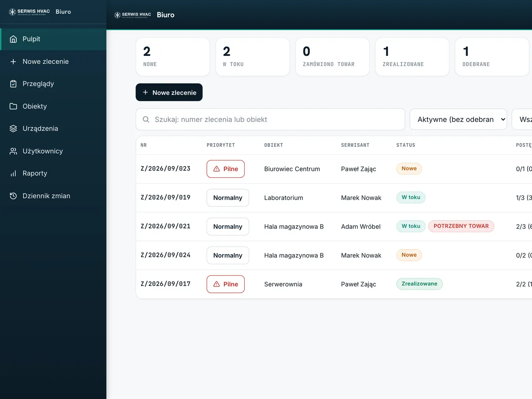Open the Użytkownicy section

[x=53, y=151]
